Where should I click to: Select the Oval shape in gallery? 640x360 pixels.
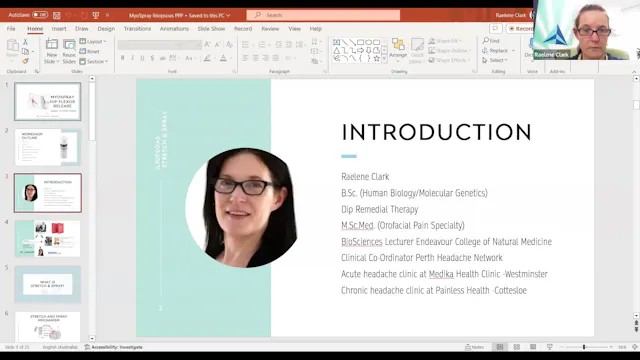click(369, 42)
